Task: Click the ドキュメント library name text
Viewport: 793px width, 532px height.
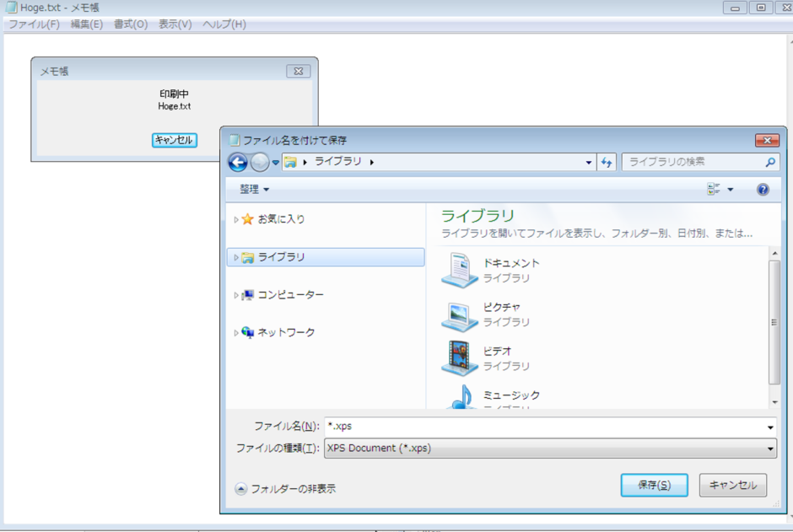Action: point(511,263)
